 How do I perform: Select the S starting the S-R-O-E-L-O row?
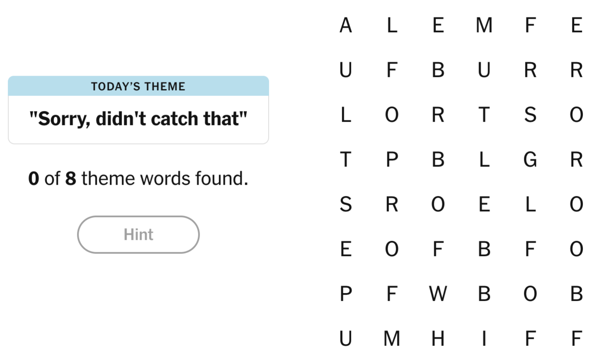coord(346,204)
